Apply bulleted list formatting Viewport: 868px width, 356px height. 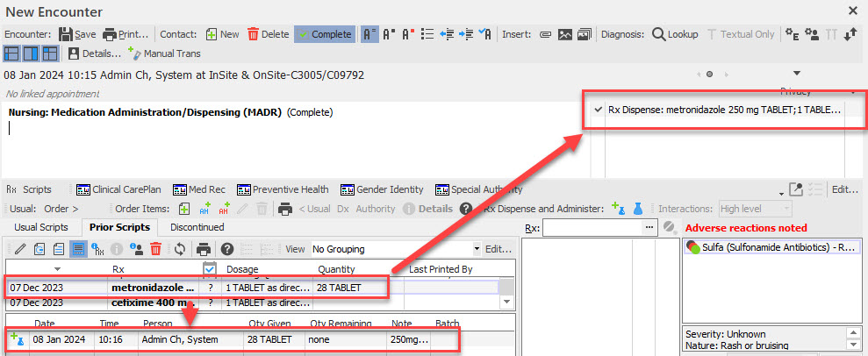[x=427, y=34]
